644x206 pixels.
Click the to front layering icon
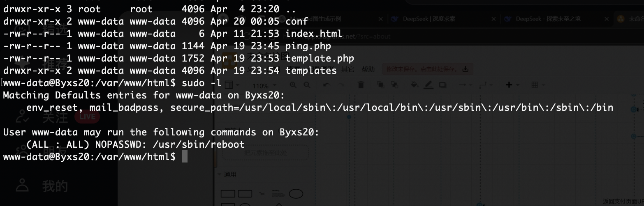(380, 85)
